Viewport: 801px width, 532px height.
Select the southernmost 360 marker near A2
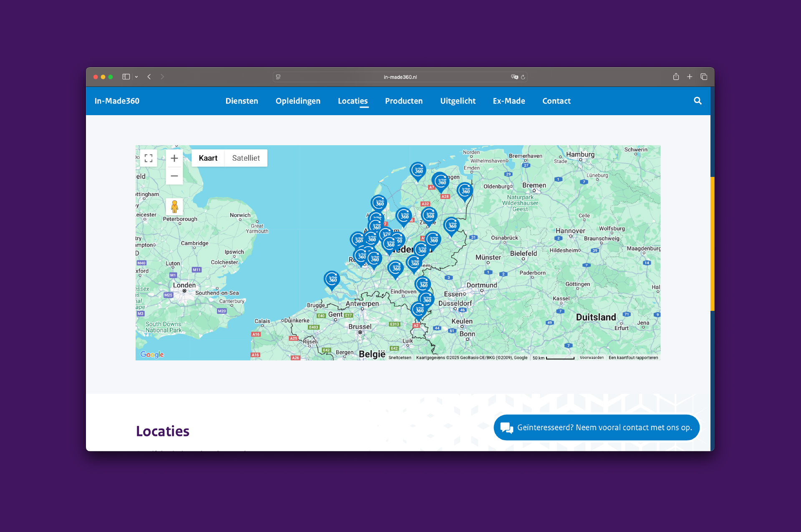pyautogui.click(x=419, y=311)
